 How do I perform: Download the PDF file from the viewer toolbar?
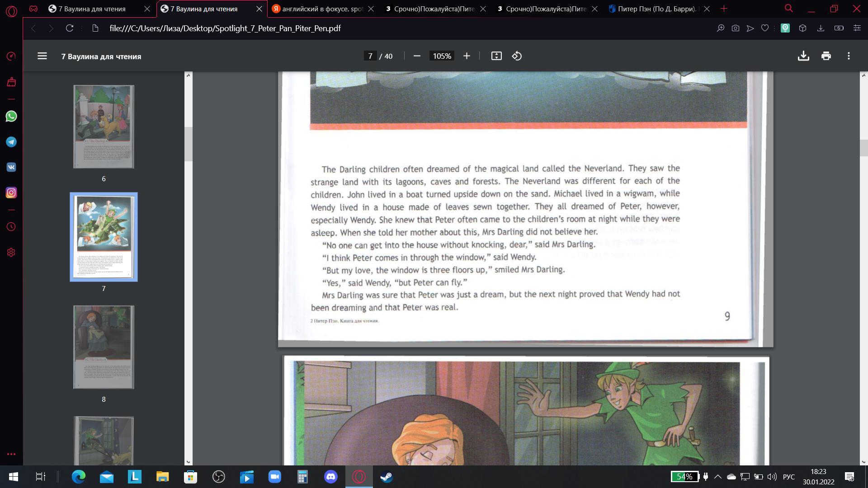tap(803, 56)
